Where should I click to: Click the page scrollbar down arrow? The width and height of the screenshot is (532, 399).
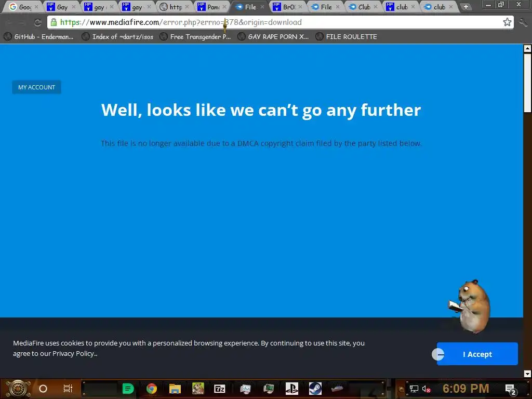(527, 374)
